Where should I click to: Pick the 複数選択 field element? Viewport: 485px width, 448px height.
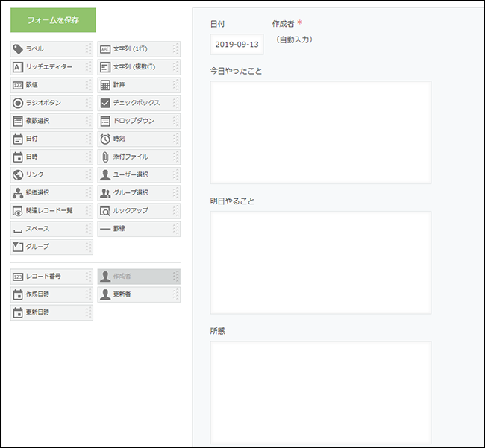tap(51, 121)
